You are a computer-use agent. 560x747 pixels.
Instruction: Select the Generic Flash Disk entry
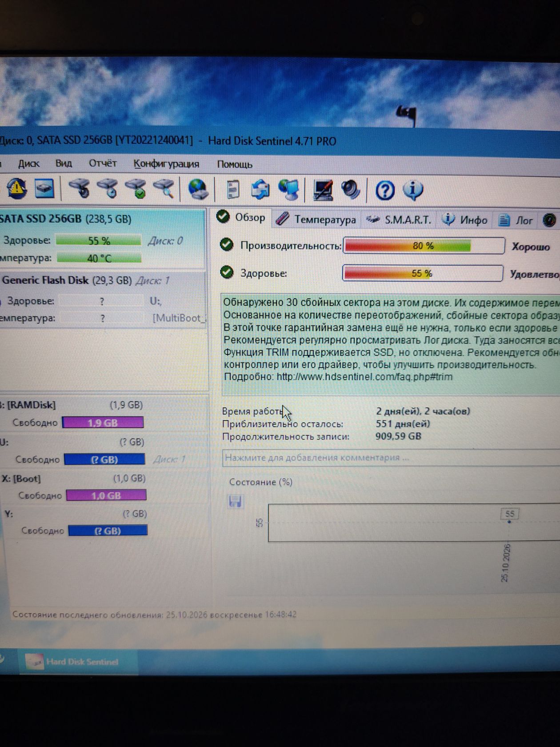[103, 300]
